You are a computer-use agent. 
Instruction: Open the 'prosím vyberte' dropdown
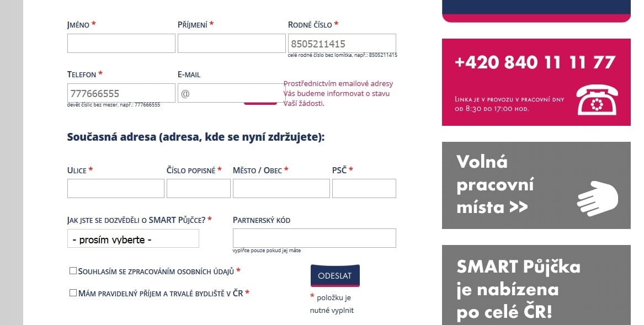click(x=133, y=238)
